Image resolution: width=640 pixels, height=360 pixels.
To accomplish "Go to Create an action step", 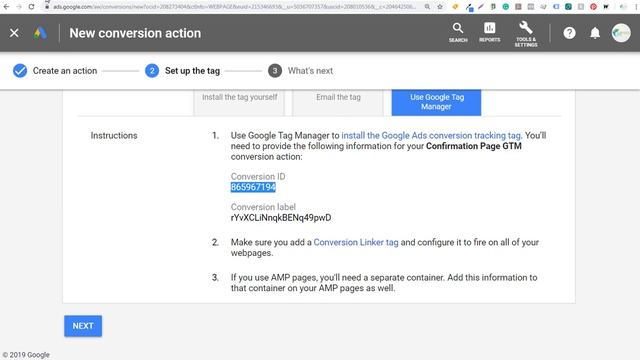I will coord(55,71).
